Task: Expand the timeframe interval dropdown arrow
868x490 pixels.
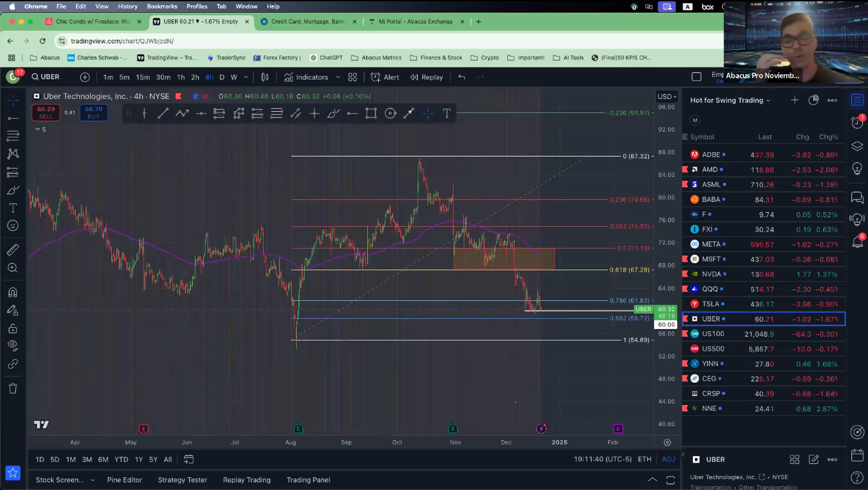Action: tap(247, 77)
